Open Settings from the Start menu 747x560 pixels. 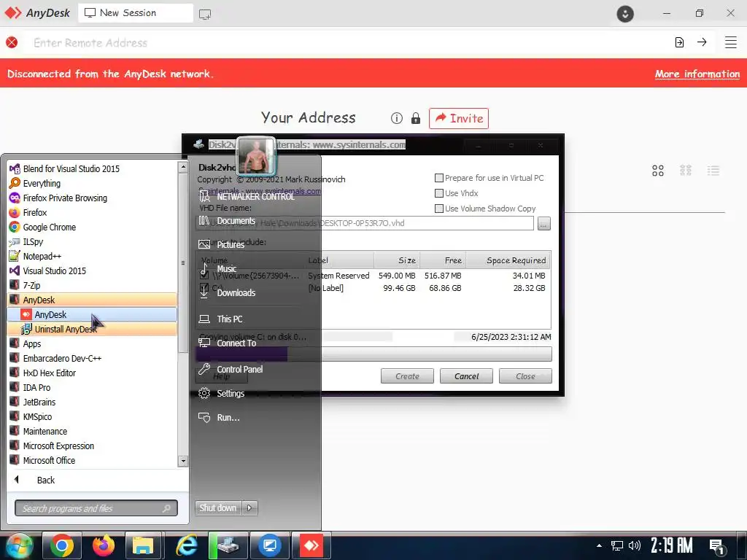click(x=231, y=394)
